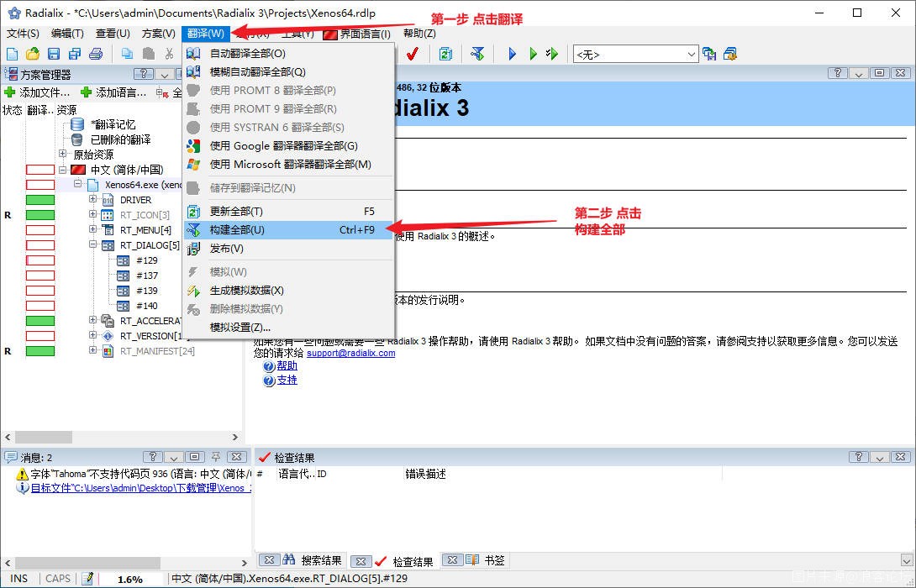Screen dimensions: 916x588
Task: Click the green play arrow toolbar icon
Action: coord(533,55)
